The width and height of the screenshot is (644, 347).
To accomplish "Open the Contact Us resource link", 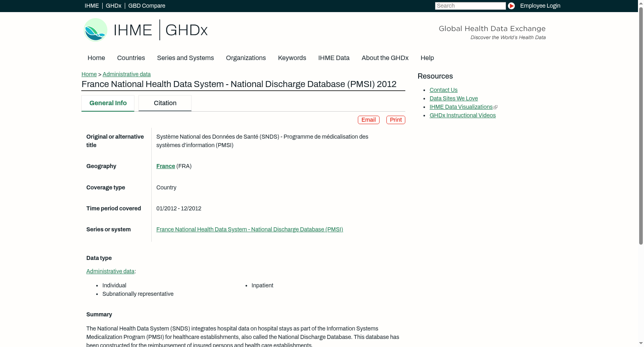I will [x=444, y=90].
